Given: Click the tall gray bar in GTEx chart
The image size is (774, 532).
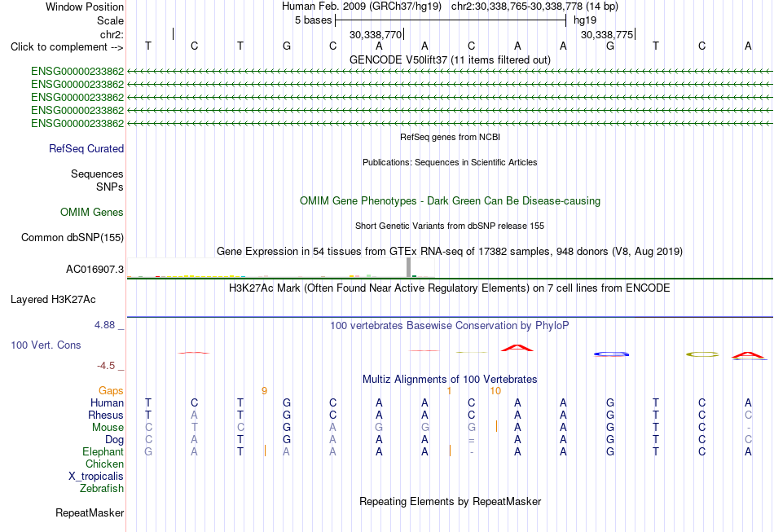Looking at the screenshot, I should click(408, 267).
